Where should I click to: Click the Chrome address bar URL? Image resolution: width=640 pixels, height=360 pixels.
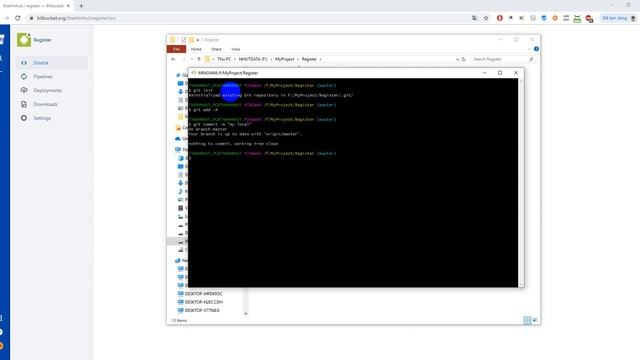pyautogui.click(x=76, y=18)
